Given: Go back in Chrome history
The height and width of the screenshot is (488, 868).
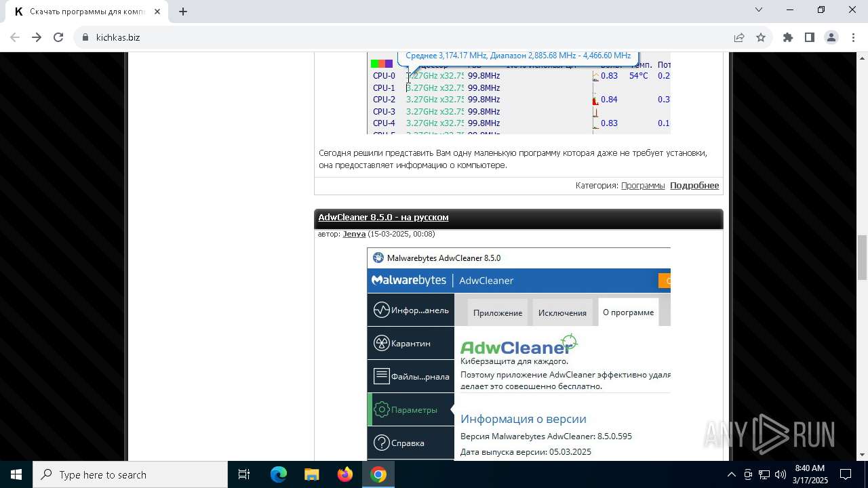Looking at the screenshot, I should 15,37.
